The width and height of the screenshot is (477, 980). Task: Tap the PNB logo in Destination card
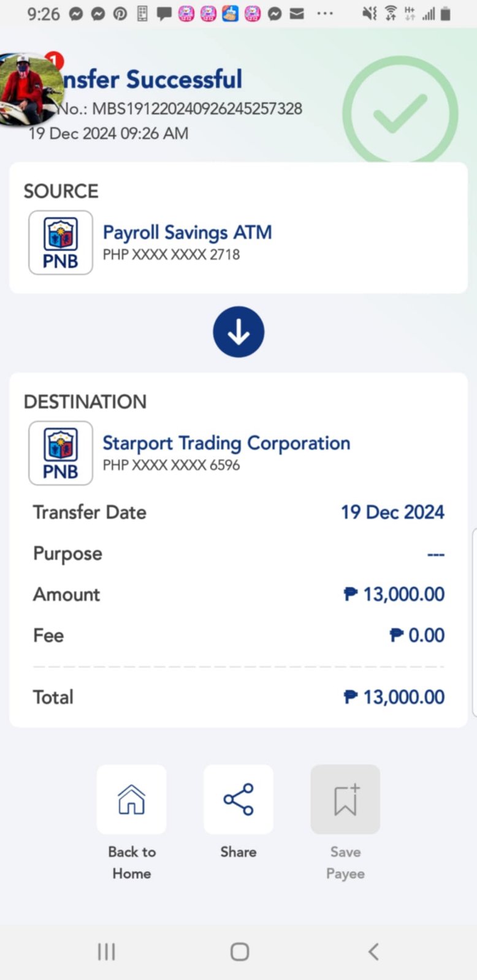(61, 453)
